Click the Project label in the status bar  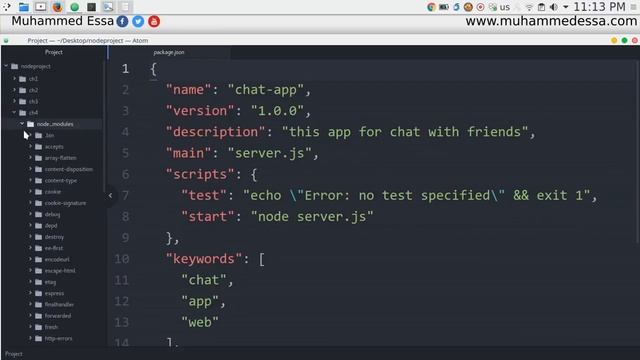(14, 354)
